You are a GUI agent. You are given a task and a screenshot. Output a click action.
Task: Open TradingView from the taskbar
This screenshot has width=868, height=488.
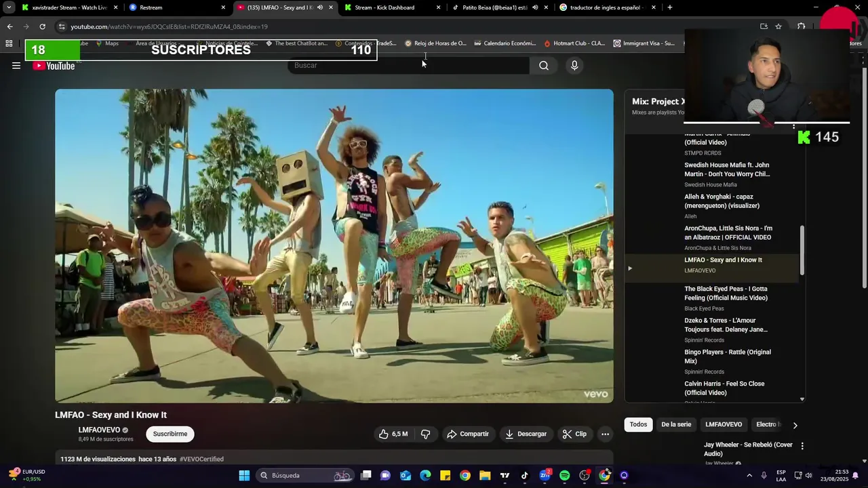click(505, 475)
